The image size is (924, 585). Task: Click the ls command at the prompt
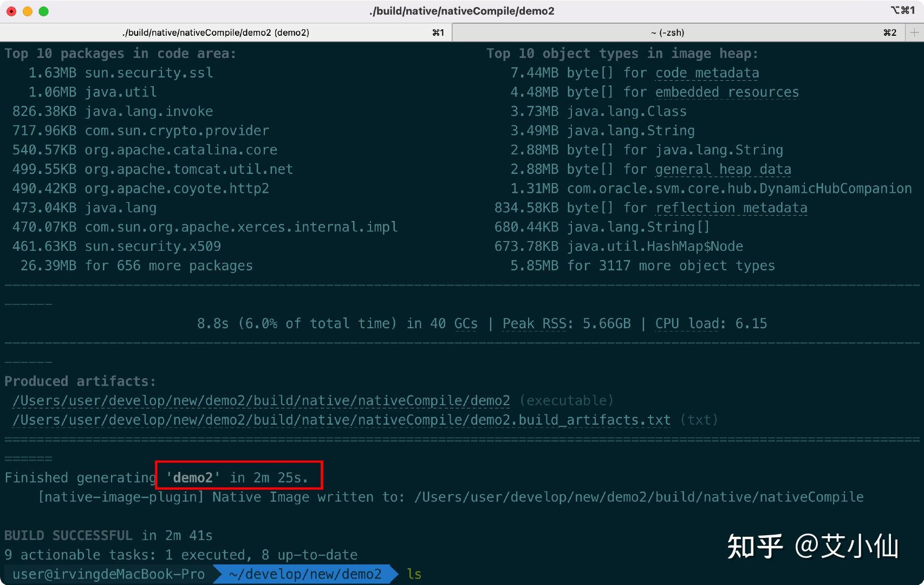[413, 574]
